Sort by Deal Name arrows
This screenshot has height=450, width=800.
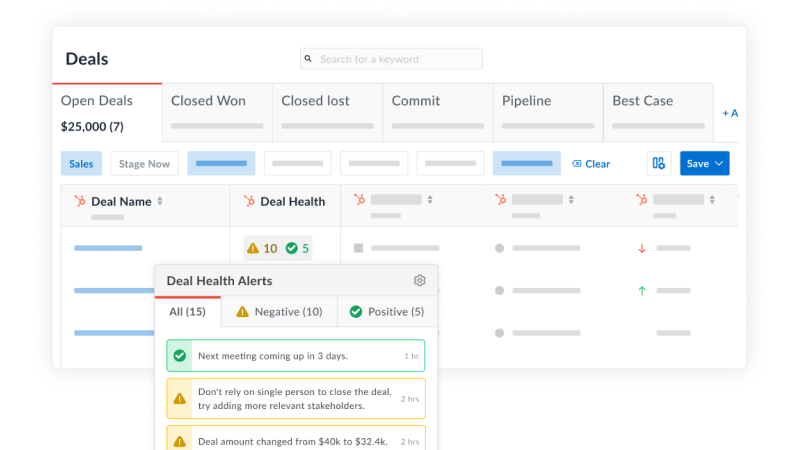click(160, 201)
